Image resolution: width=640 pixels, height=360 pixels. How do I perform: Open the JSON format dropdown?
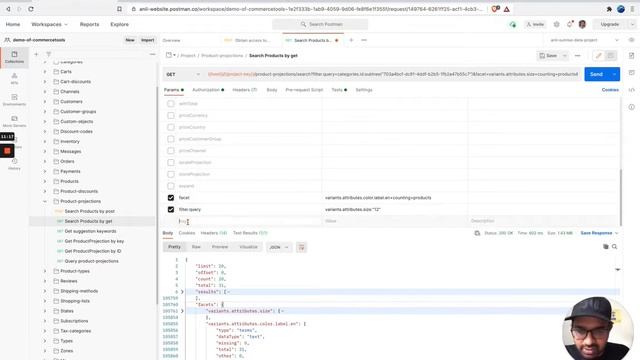tap(279, 247)
